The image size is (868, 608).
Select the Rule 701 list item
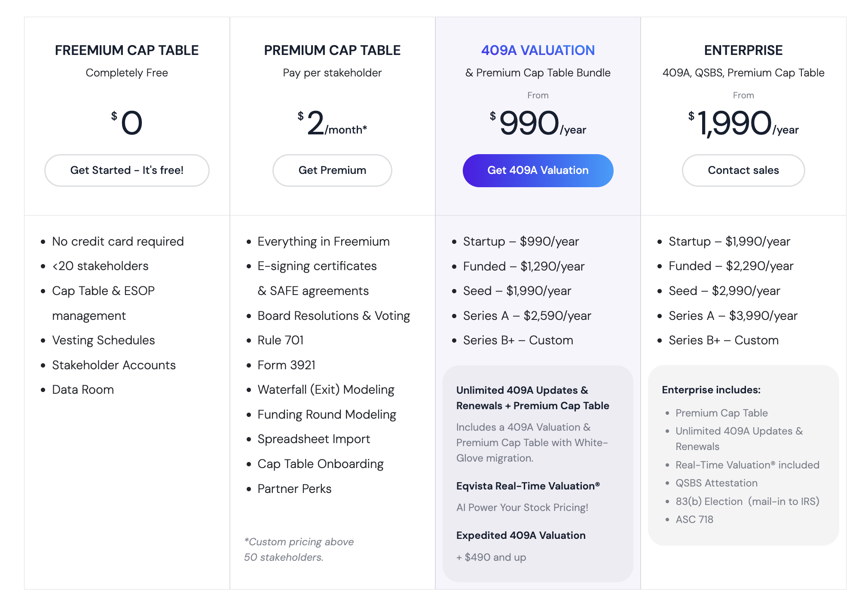[x=280, y=340]
